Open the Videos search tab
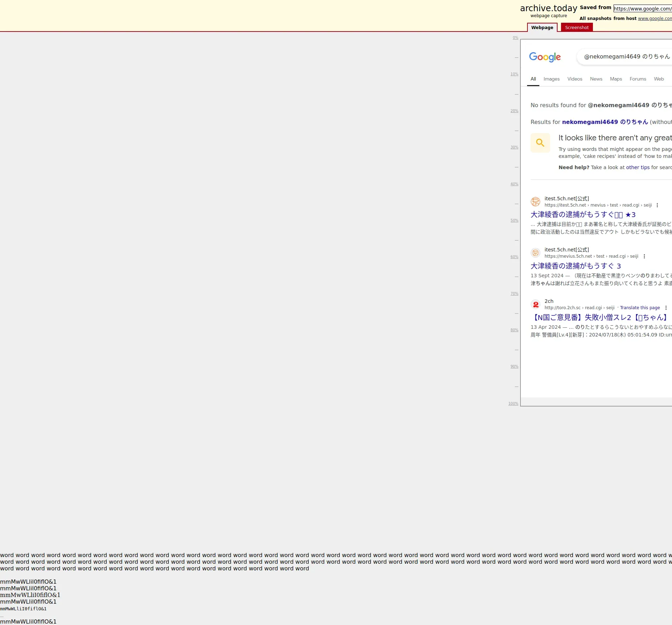Screen dimensions: 672x625 [574, 79]
